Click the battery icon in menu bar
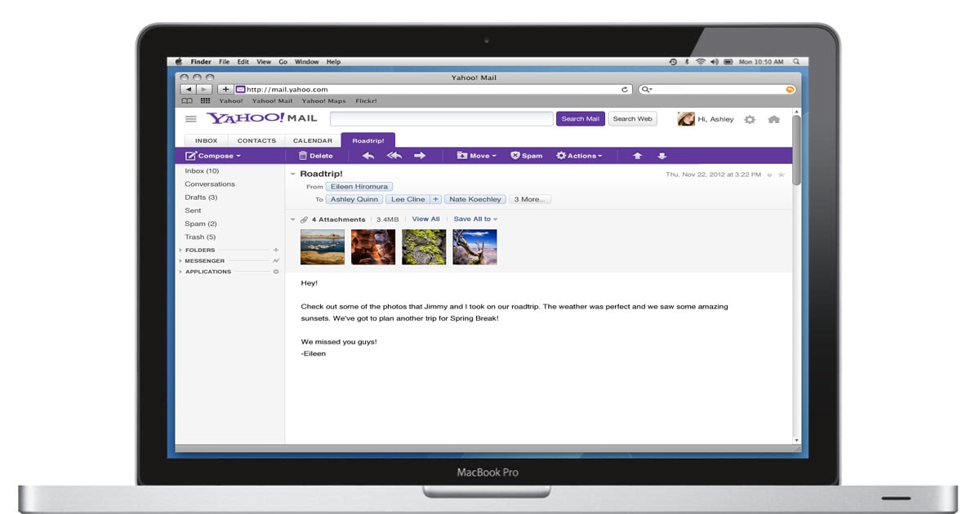The width and height of the screenshot is (980, 514). pos(728,62)
